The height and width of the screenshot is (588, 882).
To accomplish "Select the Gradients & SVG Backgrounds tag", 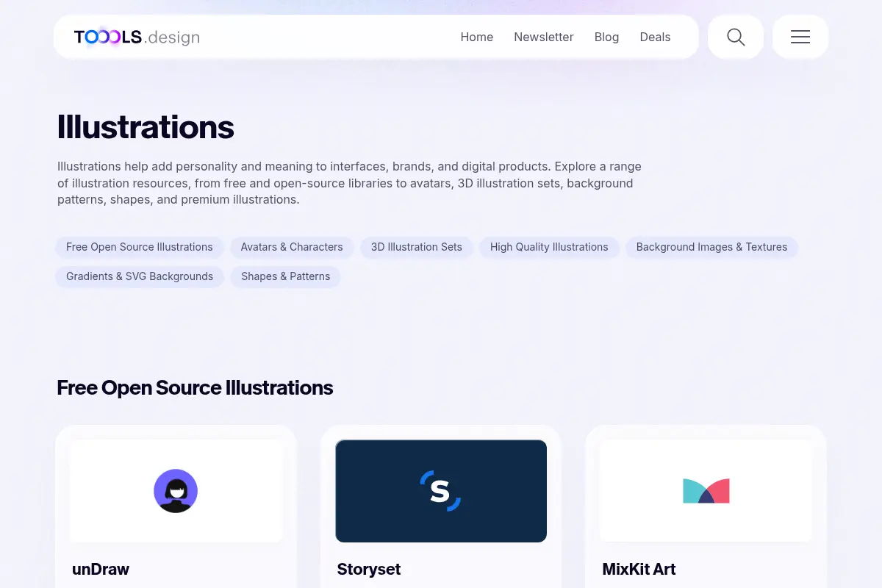I will click(140, 276).
